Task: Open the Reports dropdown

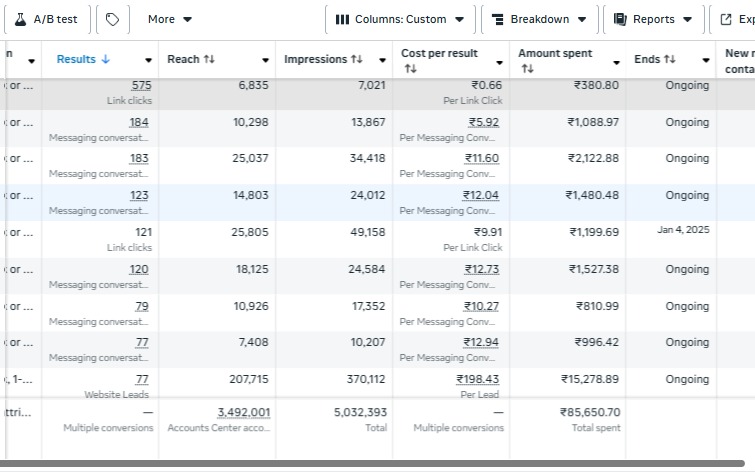Action: tap(653, 19)
